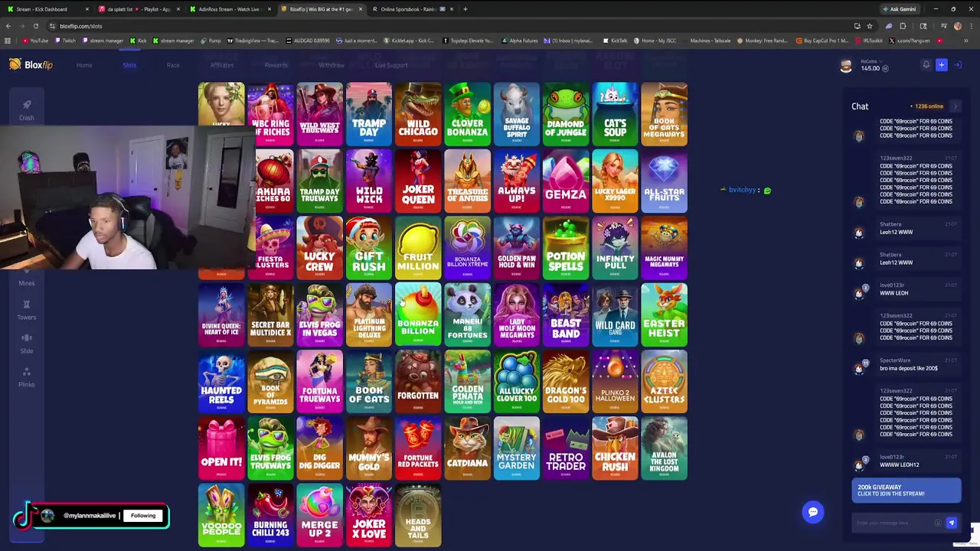
Task: Open the Slide game in sidebar
Action: (x=27, y=343)
